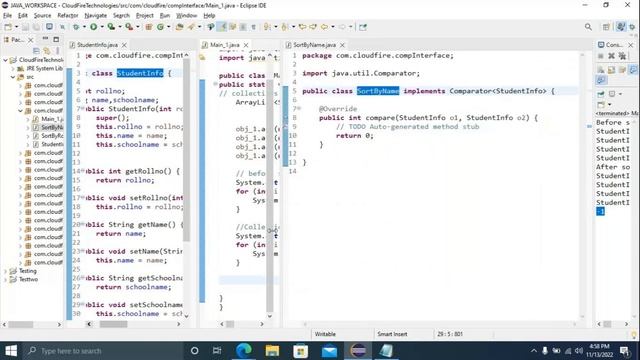Click the Previous Annotation toolbar icon
640x360 pixels.
pyautogui.click(x=284, y=27)
